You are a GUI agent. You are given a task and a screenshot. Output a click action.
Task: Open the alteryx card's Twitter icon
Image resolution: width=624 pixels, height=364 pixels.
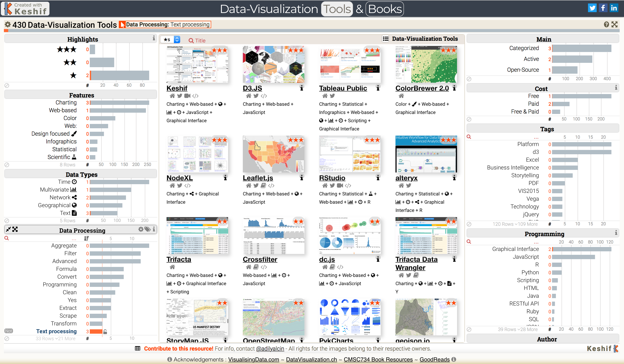tap(408, 185)
